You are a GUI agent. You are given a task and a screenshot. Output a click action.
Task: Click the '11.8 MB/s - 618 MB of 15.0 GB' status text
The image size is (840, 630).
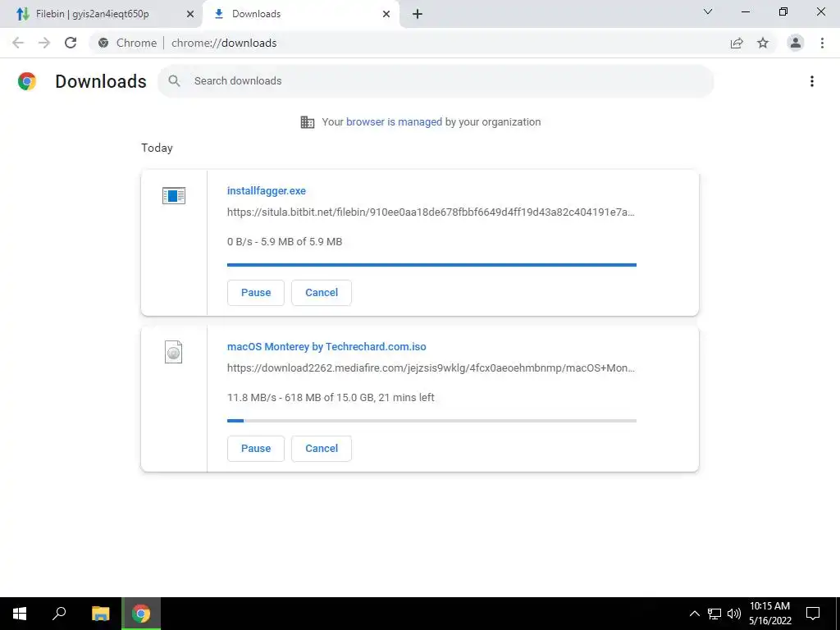click(x=331, y=398)
